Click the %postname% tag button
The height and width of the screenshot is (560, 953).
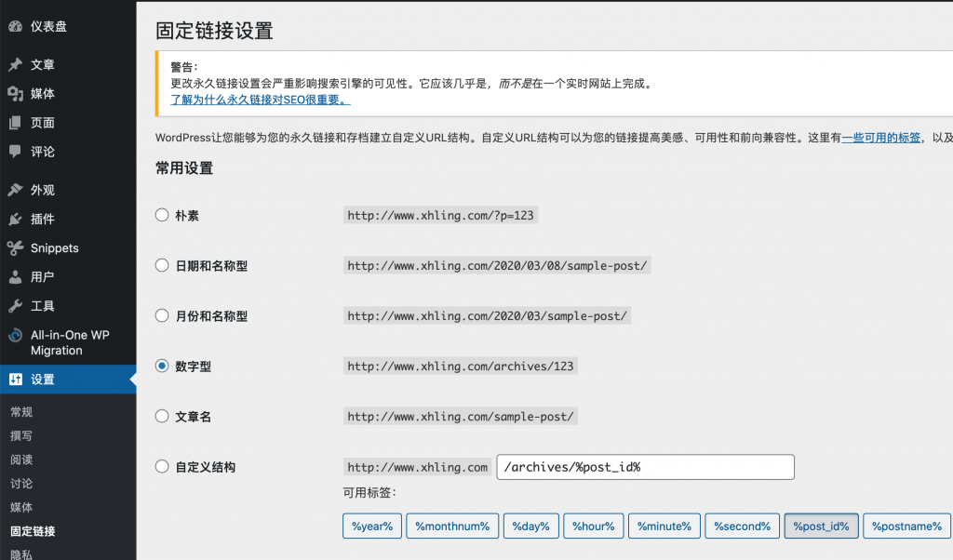click(x=906, y=526)
